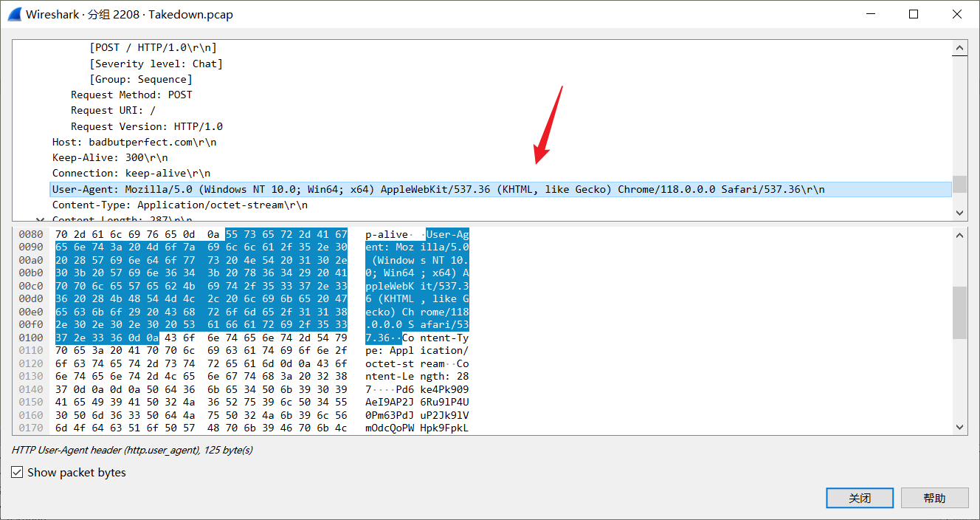Click hex offset 0110
Viewport: 980px width, 520px height.
click(31, 350)
